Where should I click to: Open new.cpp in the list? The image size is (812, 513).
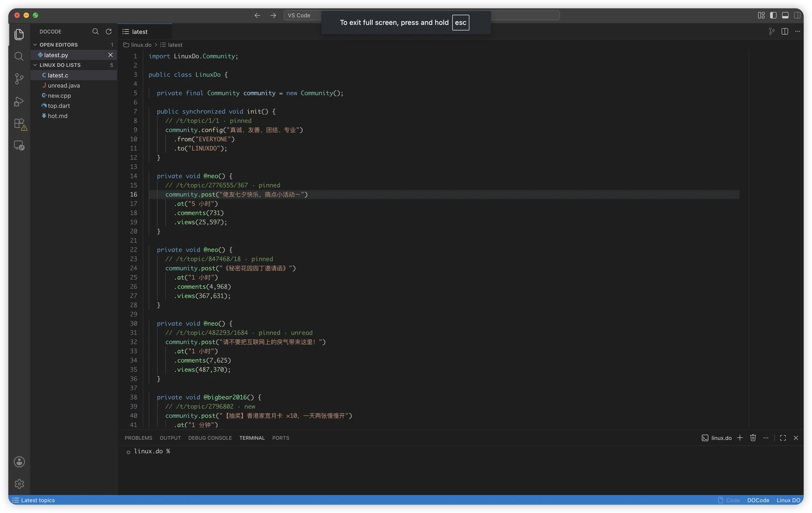[x=74, y=96]
